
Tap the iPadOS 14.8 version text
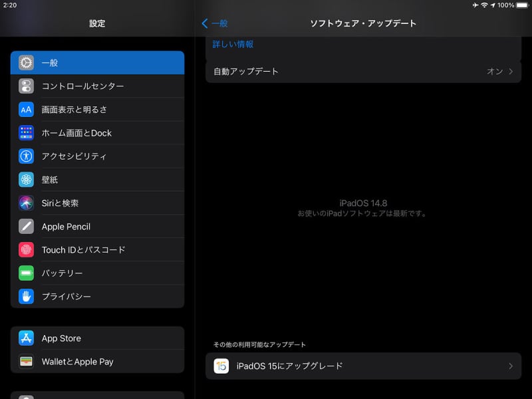[363, 203]
